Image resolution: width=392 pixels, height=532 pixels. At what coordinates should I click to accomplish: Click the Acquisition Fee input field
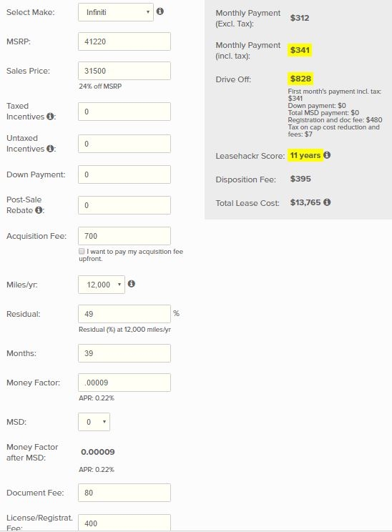pyautogui.click(x=124, y=236)
